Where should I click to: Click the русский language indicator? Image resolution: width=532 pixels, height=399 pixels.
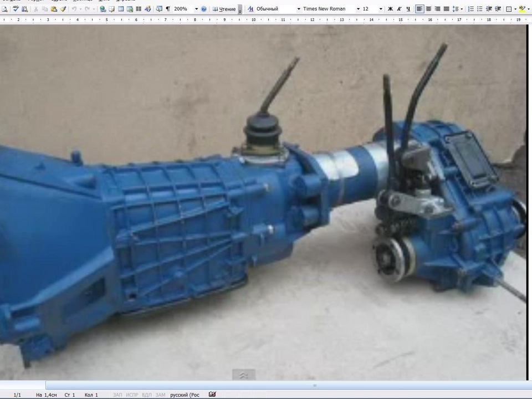click(185, 395)
